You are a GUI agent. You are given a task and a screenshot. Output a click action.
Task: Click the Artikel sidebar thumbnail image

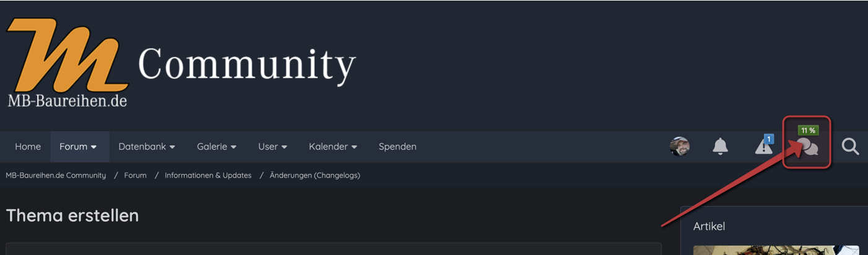click(x=776, y=250)
